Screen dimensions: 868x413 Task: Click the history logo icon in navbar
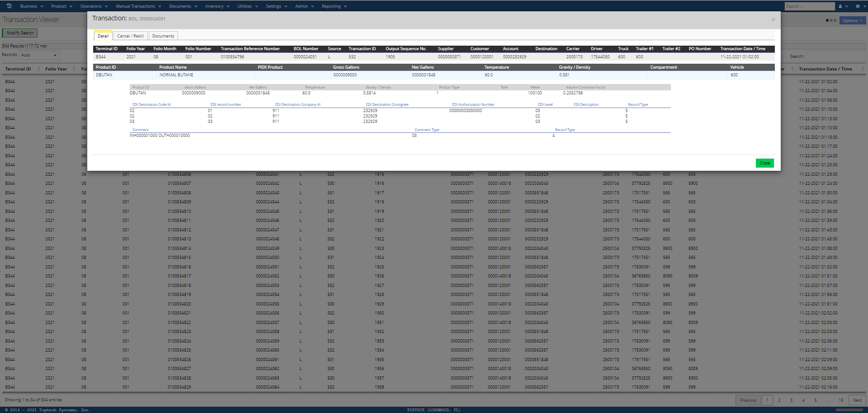click(x=9, y=6)
